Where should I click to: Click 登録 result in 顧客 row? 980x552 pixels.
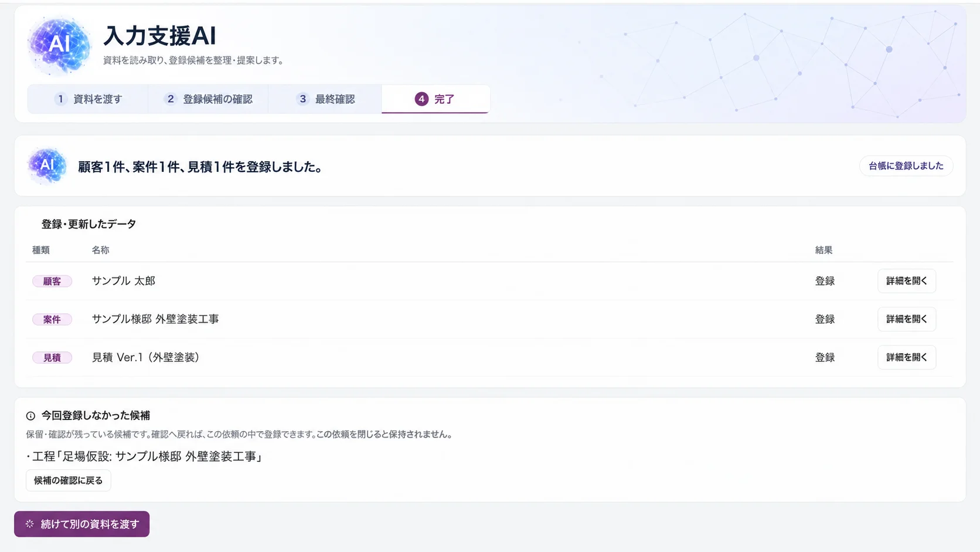pos(825,281)
